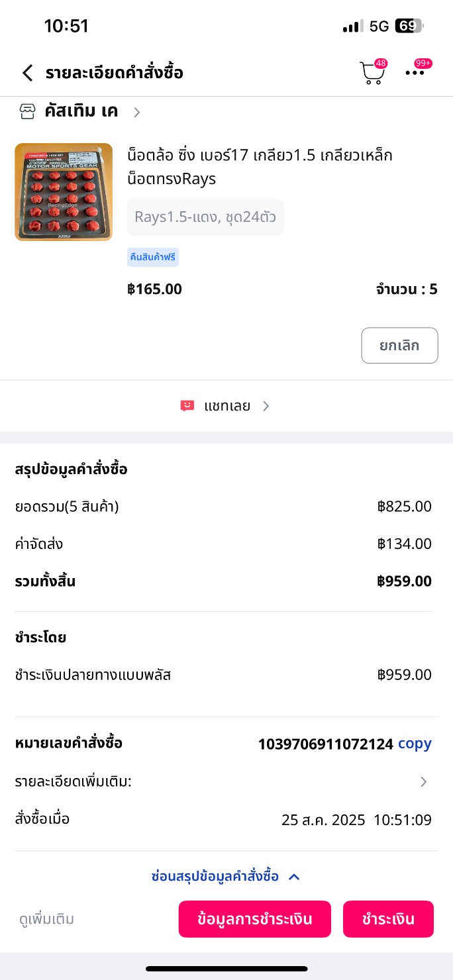Tap the 5G signal status indicator
Screen dimensions: 453x980
(x=379, y=26)
